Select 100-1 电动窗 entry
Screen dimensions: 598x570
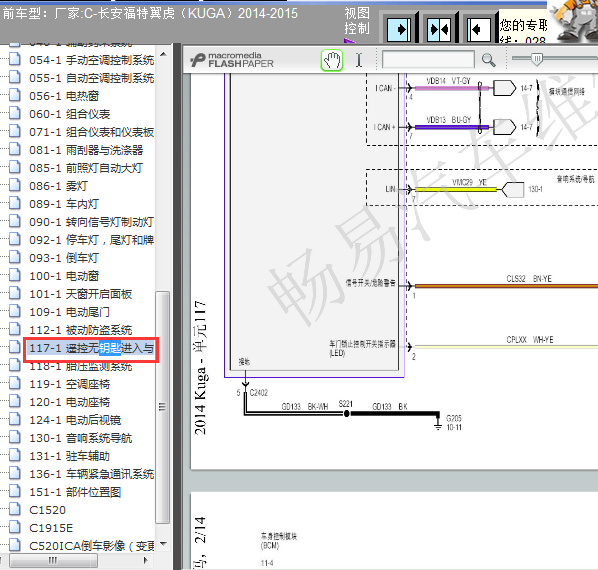64,276
